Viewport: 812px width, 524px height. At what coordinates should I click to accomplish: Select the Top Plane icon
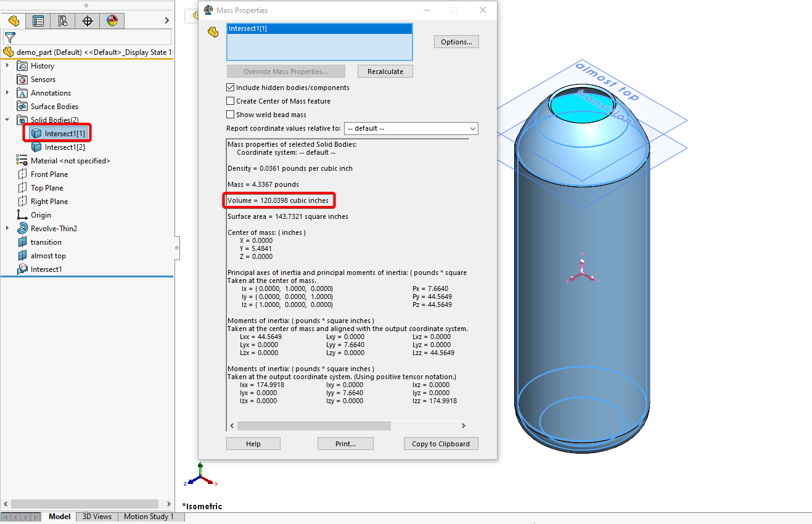[x=22, y=188]
